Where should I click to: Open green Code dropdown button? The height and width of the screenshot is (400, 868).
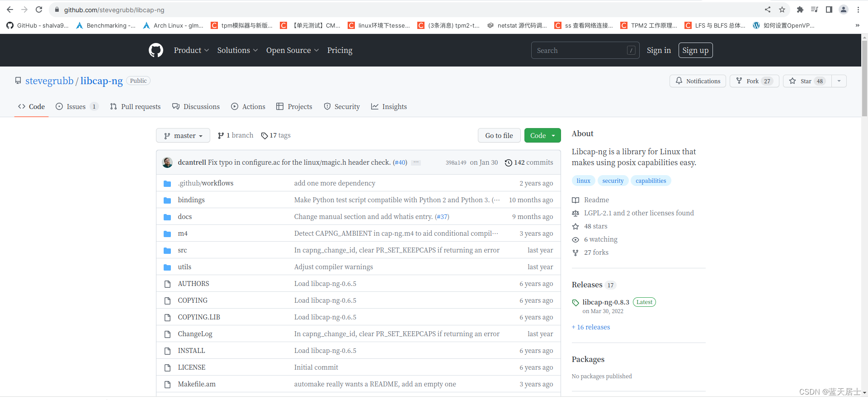pyautogui.click(x=542, y=135)
